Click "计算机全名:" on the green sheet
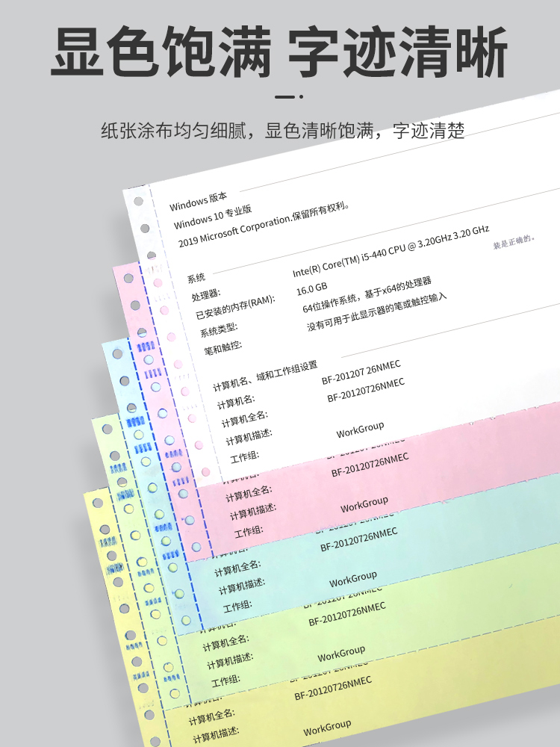Image resolution: width=560 pixels, height=747 pixels. tap(225, 643)
